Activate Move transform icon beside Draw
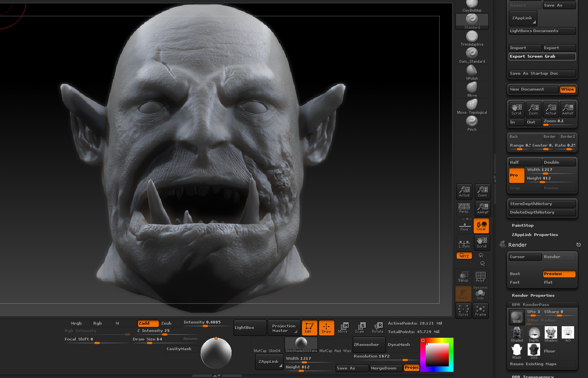 tap(343, 327)
